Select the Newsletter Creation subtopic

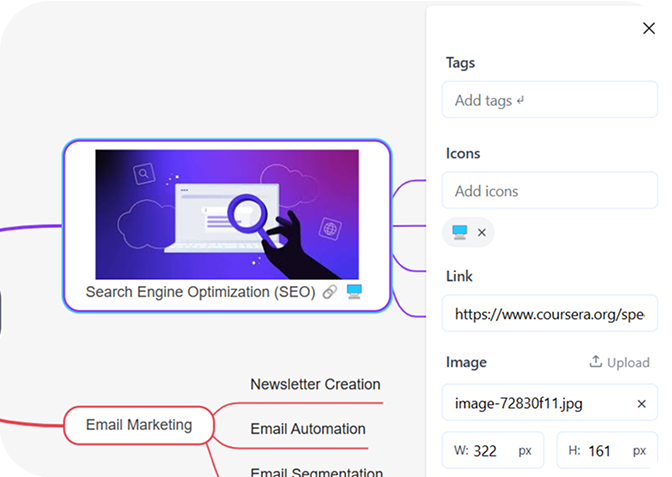click(315, 384)
